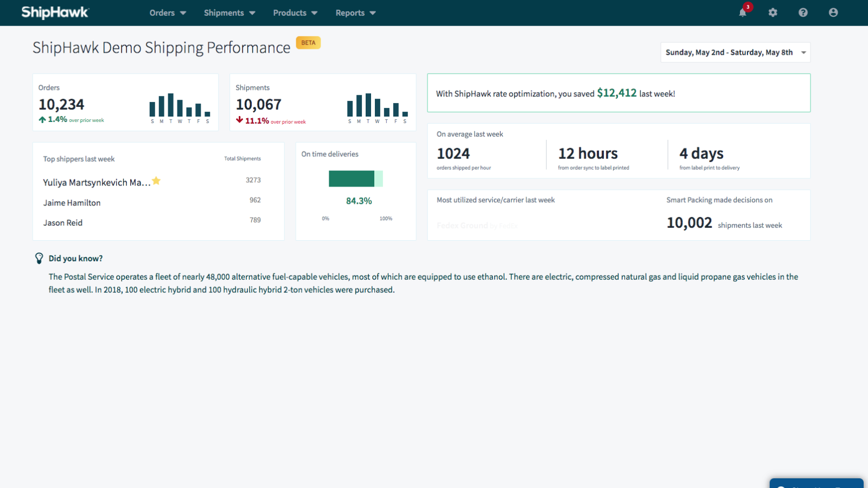This screenshot has height=488, width=868.
Task: Open the chat widget at bottom right
Action: click(816, 484)
